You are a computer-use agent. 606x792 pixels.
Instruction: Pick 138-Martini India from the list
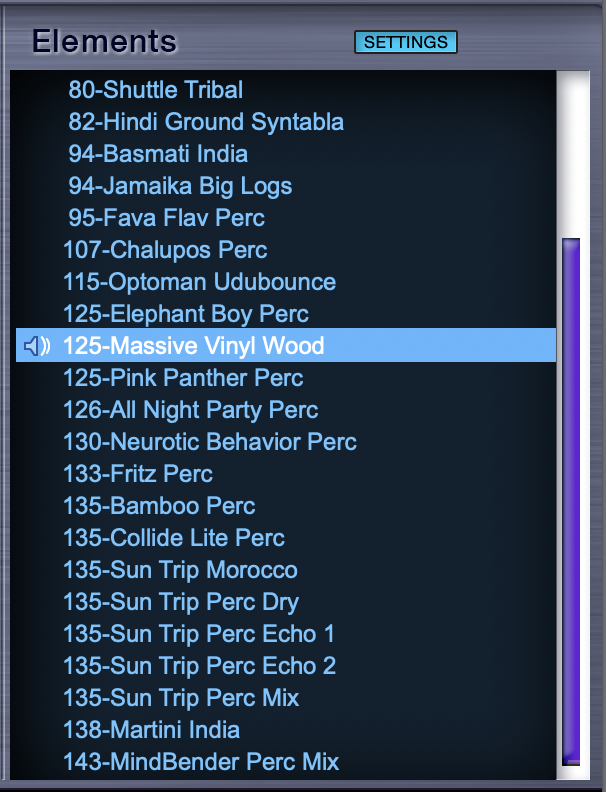[151, 730]
